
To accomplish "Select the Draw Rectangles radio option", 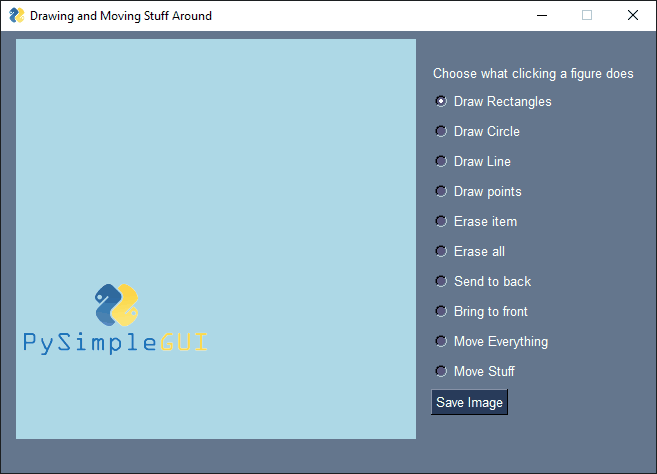I will pyautogui.click(x=441, y=101).
